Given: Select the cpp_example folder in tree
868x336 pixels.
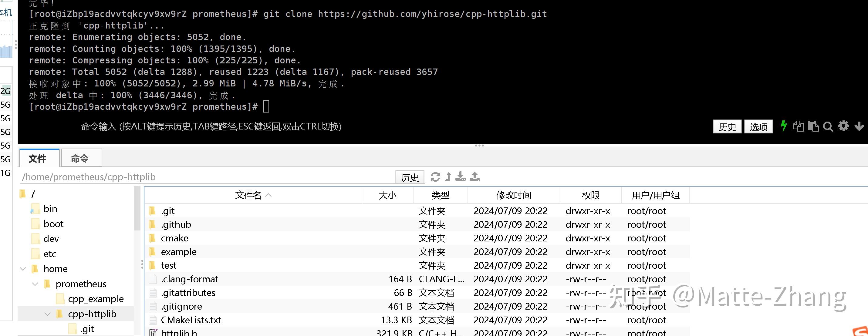Looking at the screenshot, I should click(x=96, y=299).
